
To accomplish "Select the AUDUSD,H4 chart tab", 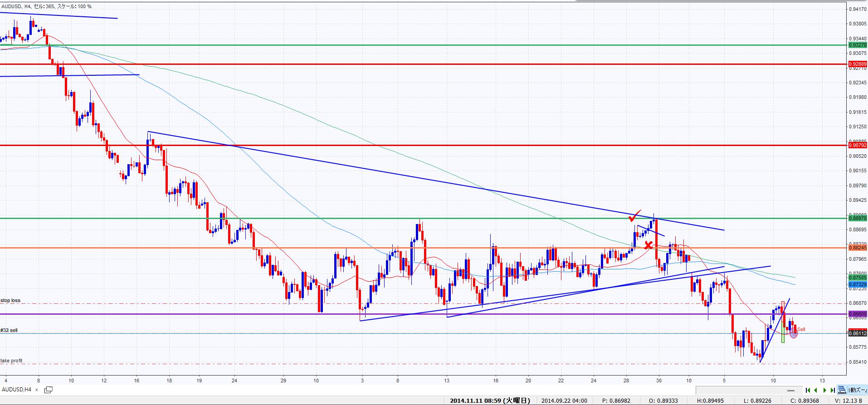I will pos(17,389).
